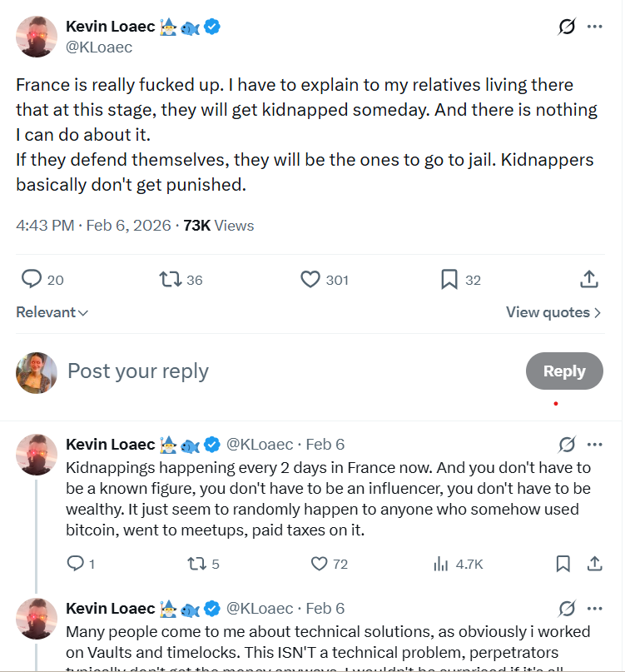Repost the main France tweet
Viewport: 625px width, 672px height.
click(x=170, y=279)
